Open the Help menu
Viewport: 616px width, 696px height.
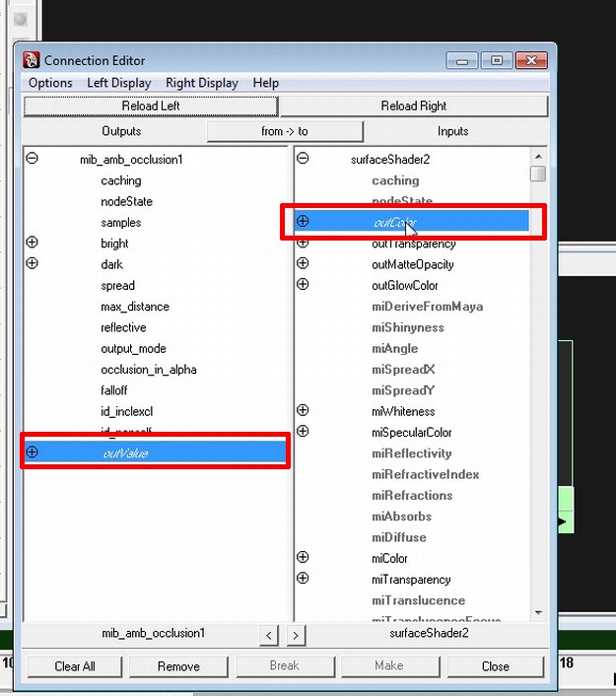[x=266, y=83]
